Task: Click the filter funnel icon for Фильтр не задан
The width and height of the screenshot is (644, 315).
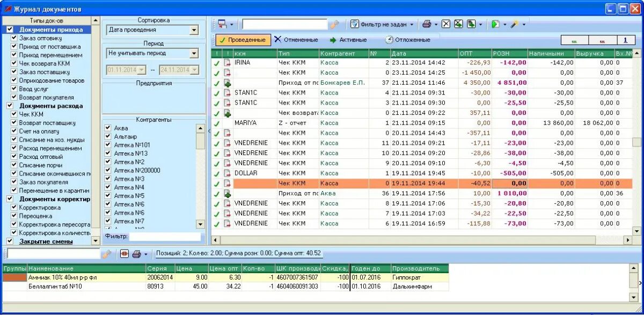Action: pos(355,24)
